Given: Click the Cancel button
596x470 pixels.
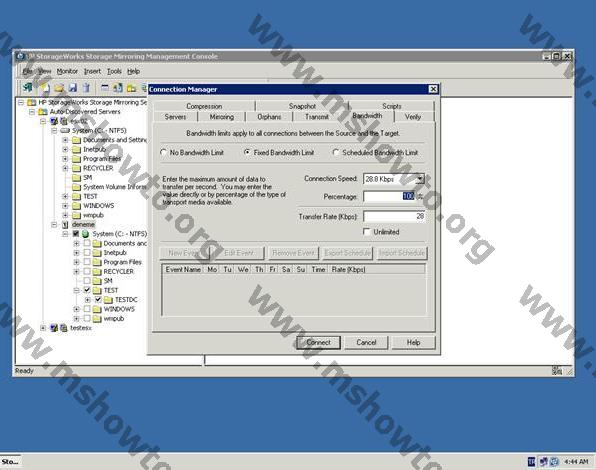Looking at the screenshot, I should tap(366, 342).
